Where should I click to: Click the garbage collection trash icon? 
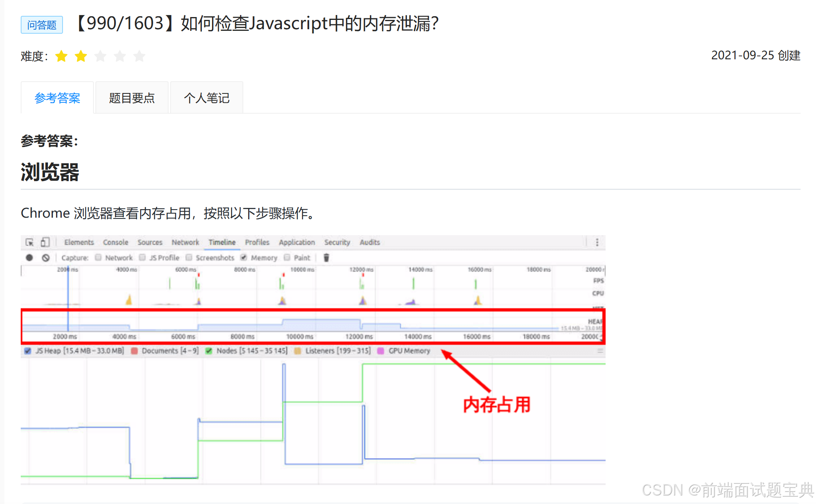coord(326,258)
